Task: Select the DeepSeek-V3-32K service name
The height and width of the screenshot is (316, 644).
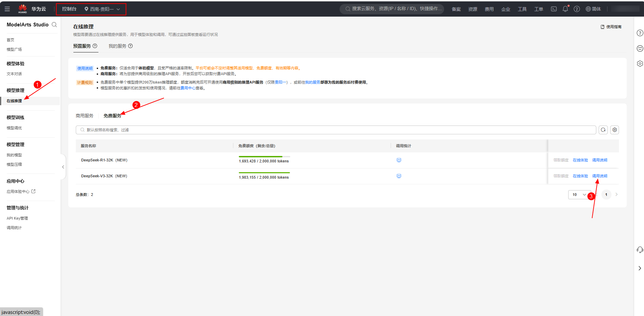Action: click(104, 176)
